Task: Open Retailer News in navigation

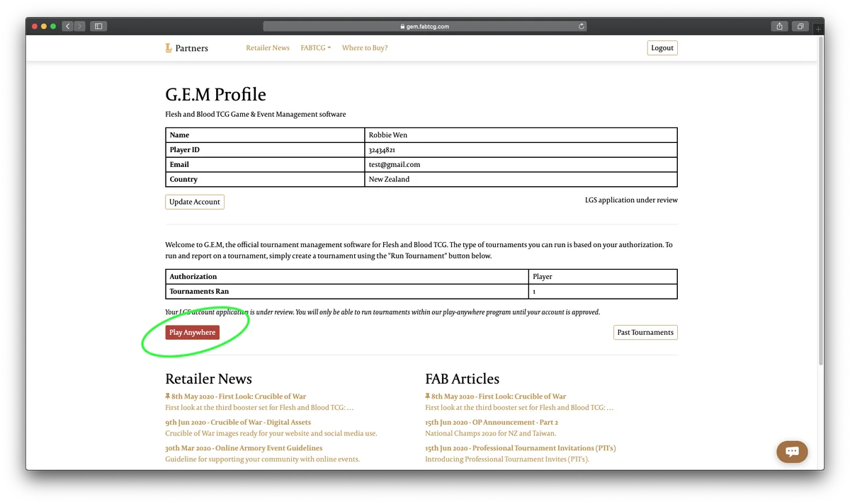Action: point(268,48)
